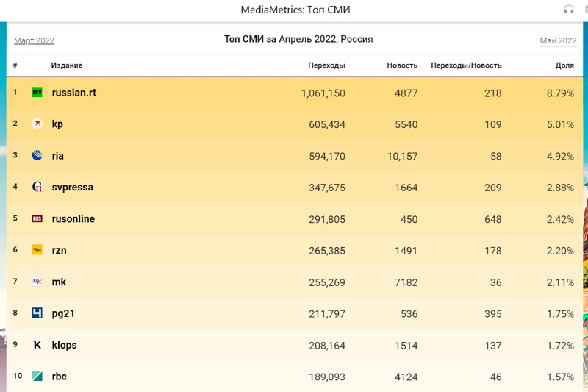This screenshot has width=588, height=392.
Task: Open the russian.rt publication link
Action: click(x=73, y=93)
